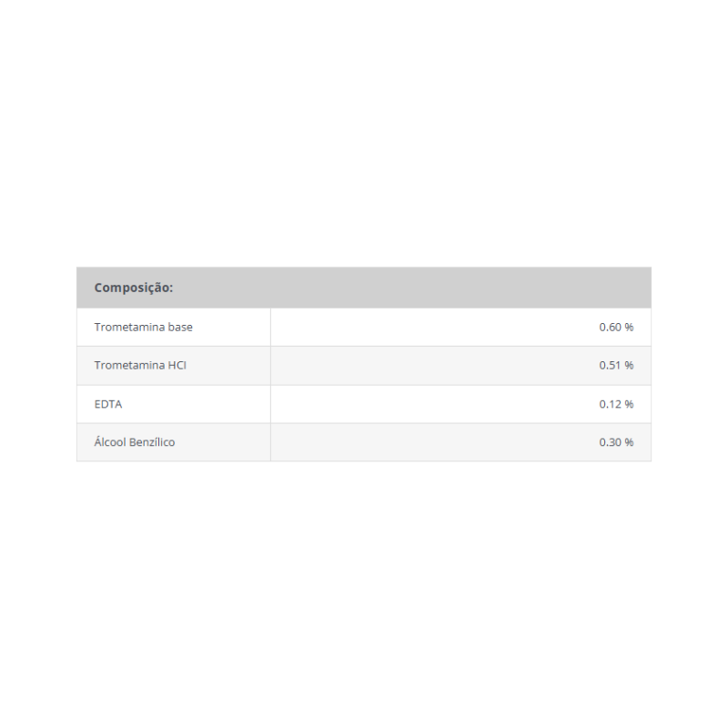
Task: Click the percent sign after 0.51
Action: [629, 366]
